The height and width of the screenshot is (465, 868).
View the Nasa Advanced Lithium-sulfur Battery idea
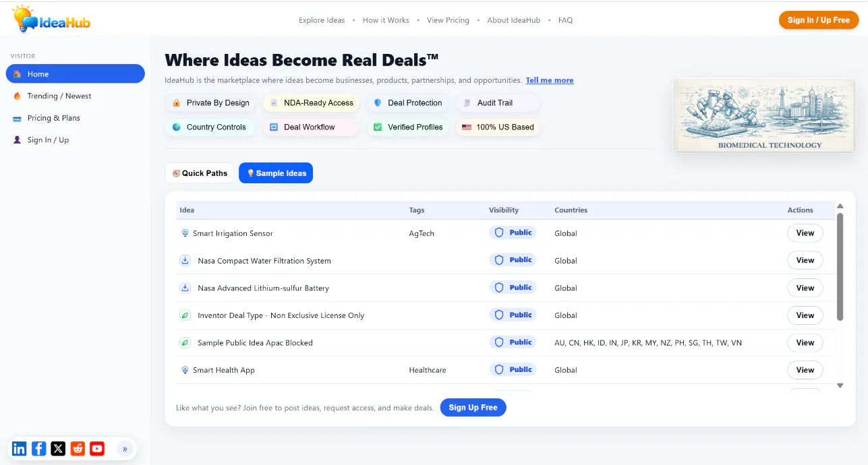[x=805, y=288]
